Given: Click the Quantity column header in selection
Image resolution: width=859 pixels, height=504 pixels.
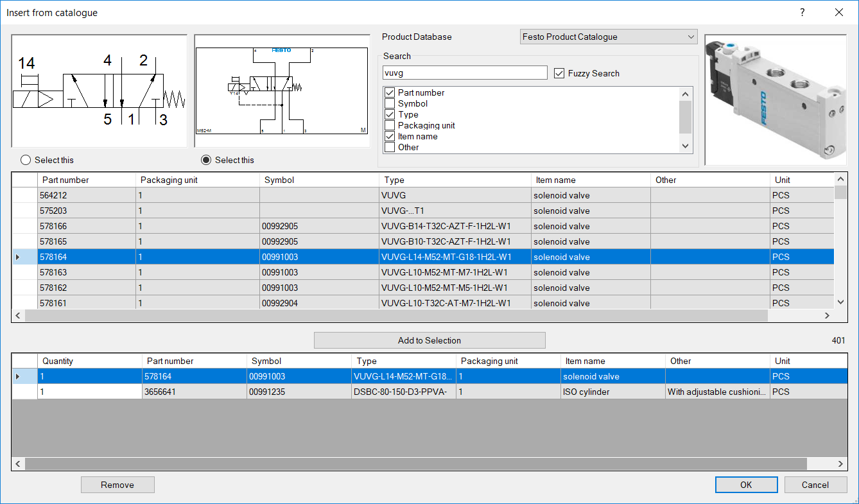Looking at the screenshot, I should [90, 361].
